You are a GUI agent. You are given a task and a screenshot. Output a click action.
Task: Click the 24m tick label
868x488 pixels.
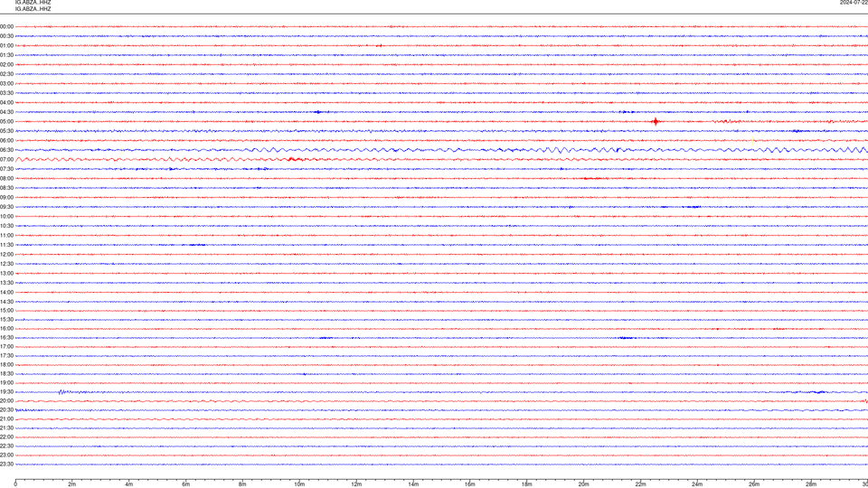pyautogui.click(x=697, y=484)
